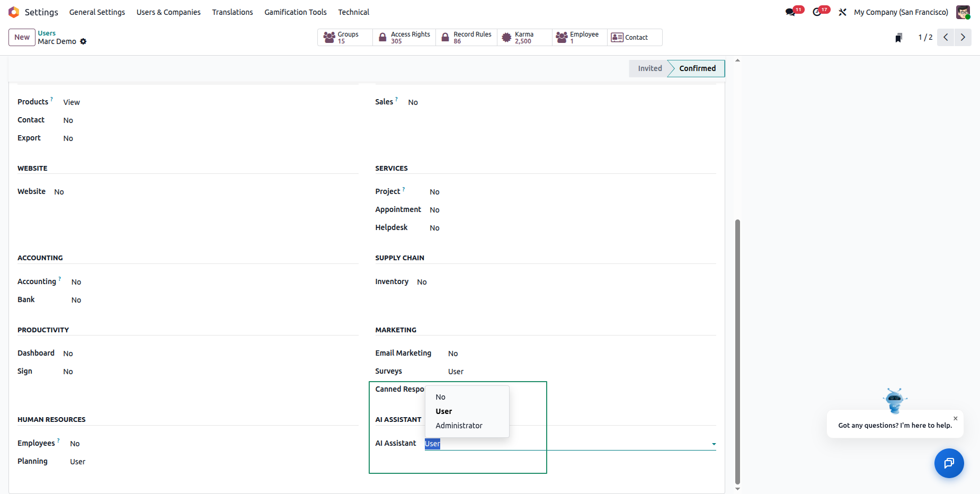
Task: Open the Planning access dropdown showing User
Action: point(77,462)
